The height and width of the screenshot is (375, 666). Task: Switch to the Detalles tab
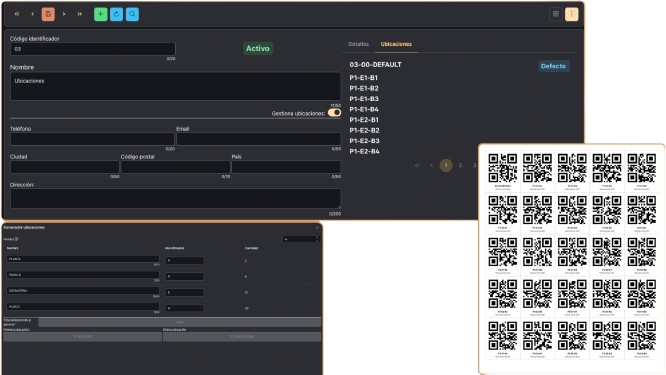[358, 44]
